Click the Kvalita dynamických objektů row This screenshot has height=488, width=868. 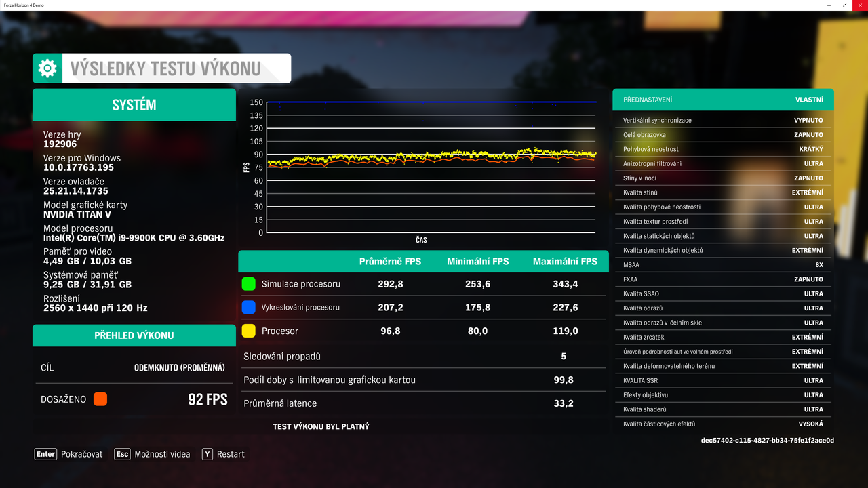[723, 250]
